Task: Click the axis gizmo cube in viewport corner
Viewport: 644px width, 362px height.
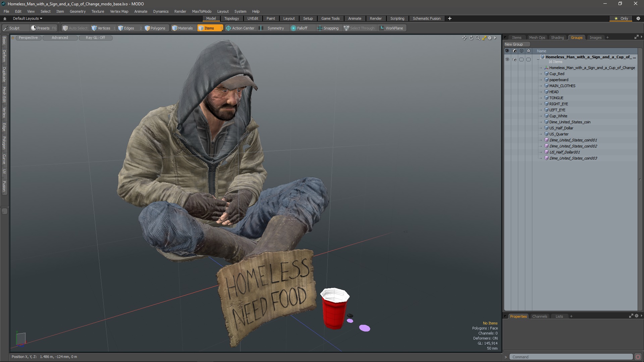Action: [x=20, y=338]
